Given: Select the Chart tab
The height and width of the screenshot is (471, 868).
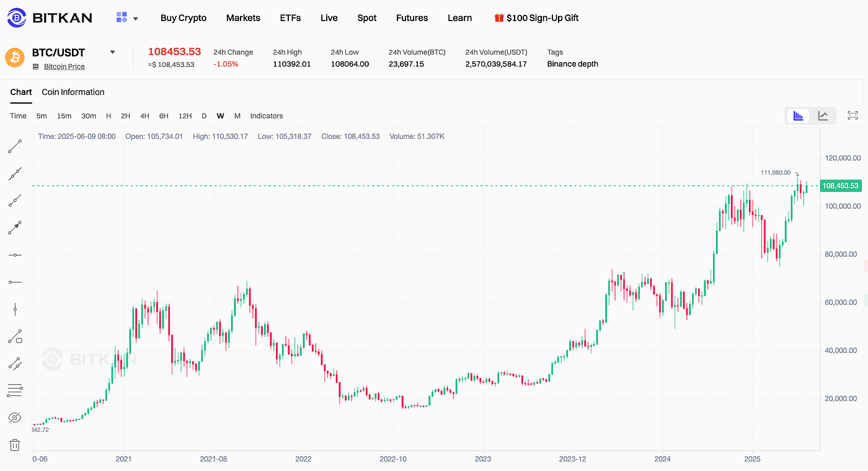Looking at the screenshot, I should 21,92.
